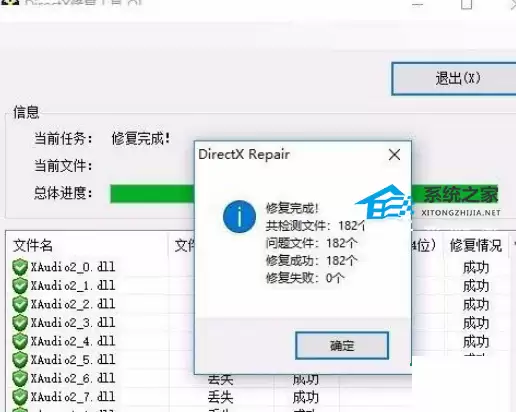Screen dimensions: 516x412
Task: Click the DirectX Repair dialog title
Action: tap(244, 154)
